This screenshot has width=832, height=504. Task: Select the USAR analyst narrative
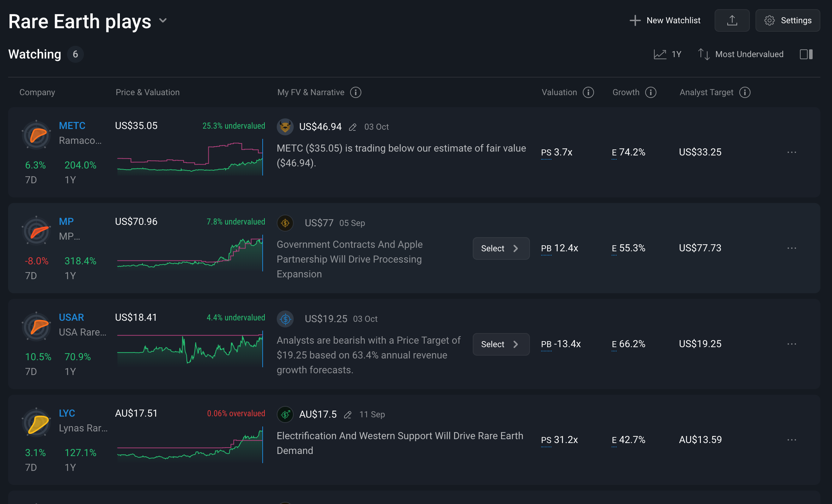(501, 344)
